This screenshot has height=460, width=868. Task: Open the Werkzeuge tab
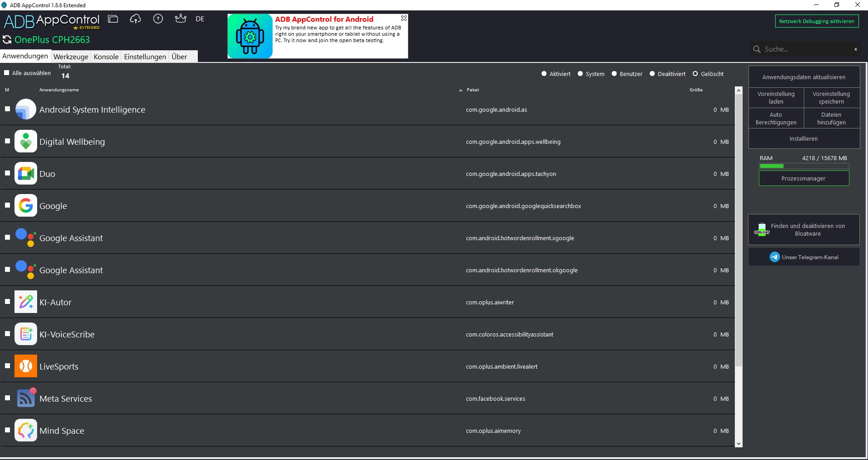point(71,57)
